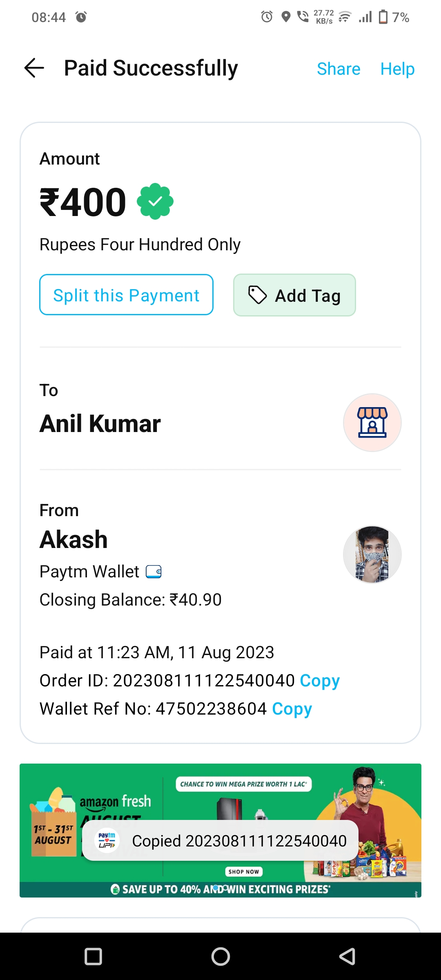441x980 pixels.
Task: Tap the Paytm Wallet icon
Action: [x=154, y=572]
